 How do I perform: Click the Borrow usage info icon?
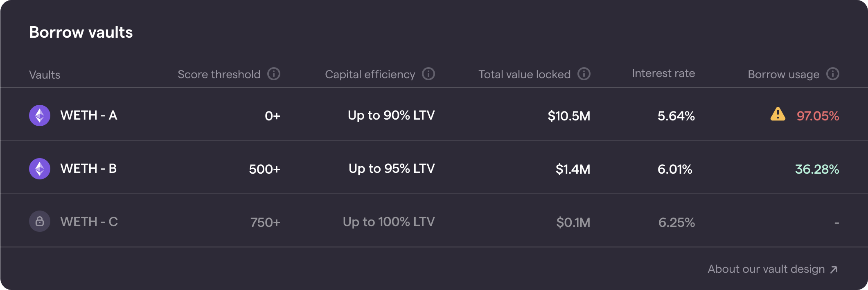point(832,74)
